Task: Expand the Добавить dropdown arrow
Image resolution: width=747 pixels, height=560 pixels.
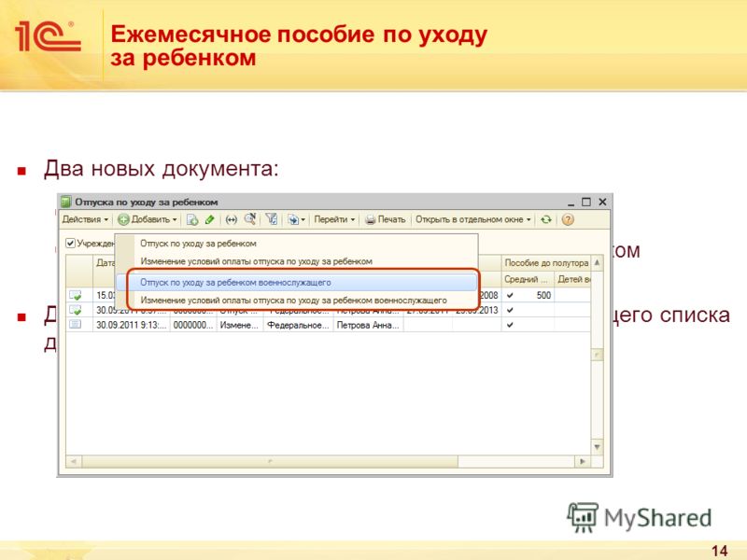Action: [175, 220]
